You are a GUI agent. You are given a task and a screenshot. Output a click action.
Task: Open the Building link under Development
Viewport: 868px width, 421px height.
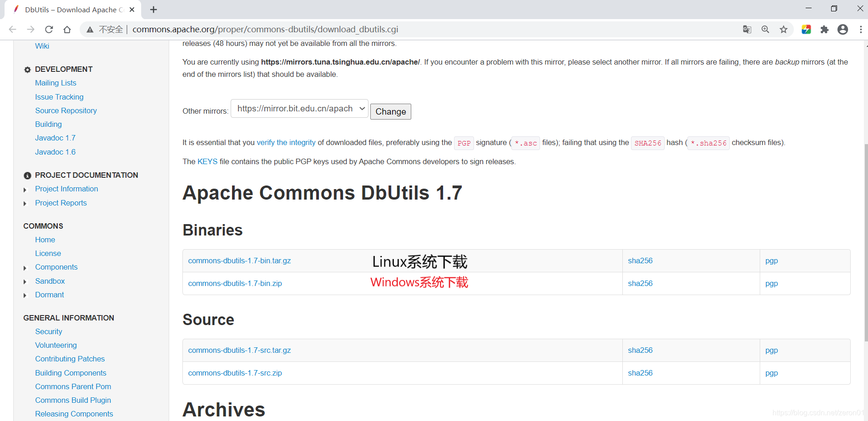[x=48, y=124]
